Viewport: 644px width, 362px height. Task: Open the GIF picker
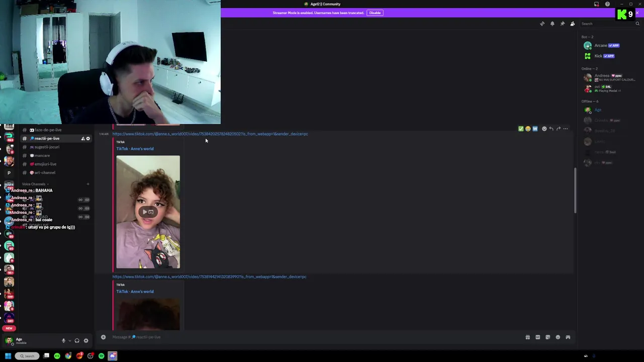click(538, 337)
